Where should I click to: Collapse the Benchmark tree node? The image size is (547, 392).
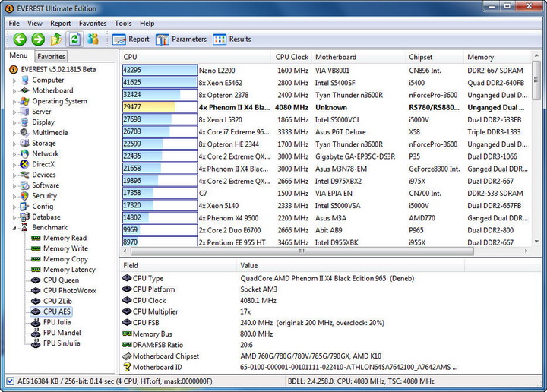(14, 227)
